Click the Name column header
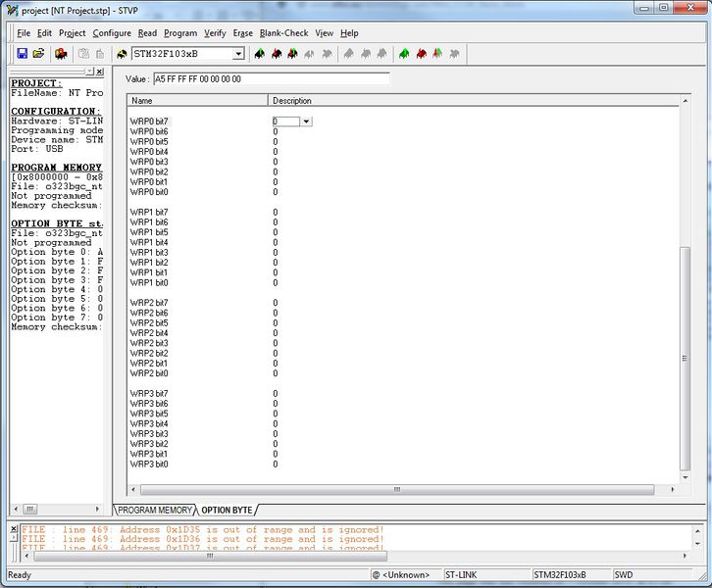Image resolution: width=712 pixels, height=588 pixels. (x=142, y=101)
